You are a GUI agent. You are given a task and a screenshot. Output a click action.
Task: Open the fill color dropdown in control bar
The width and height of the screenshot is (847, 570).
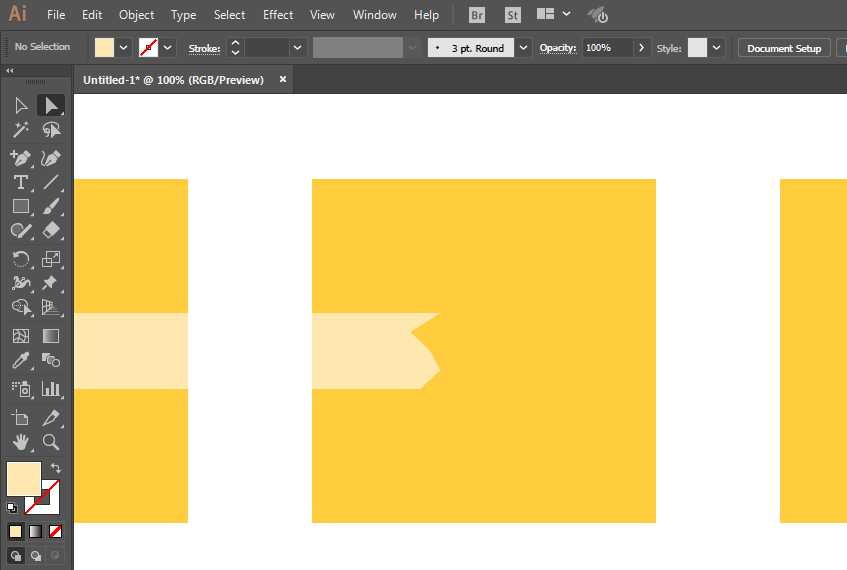124,48
